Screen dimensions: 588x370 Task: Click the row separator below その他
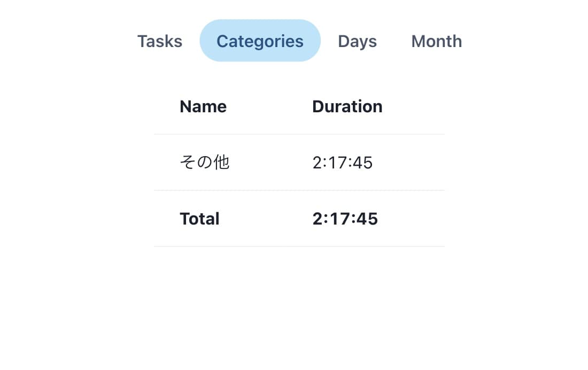pos(299,190)
